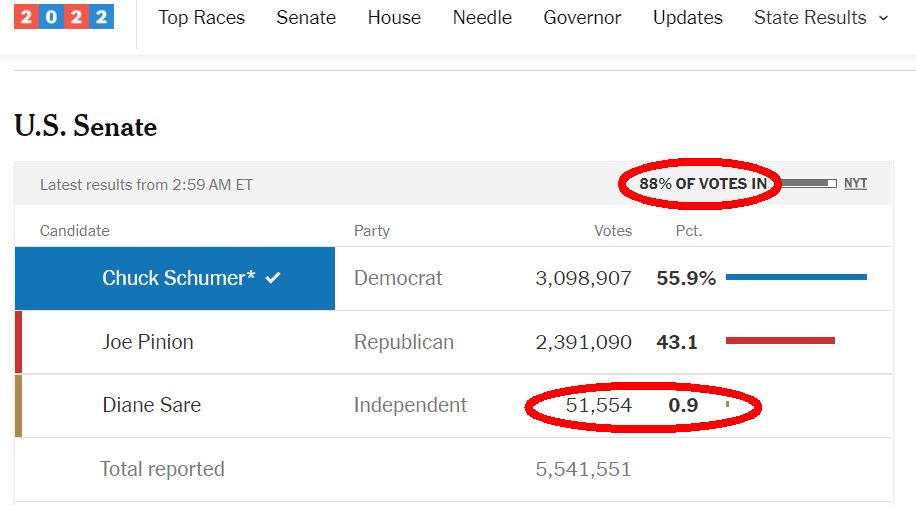Click Diane Sare's name
This screenshot has height=505, width=916.
(151, 405)
